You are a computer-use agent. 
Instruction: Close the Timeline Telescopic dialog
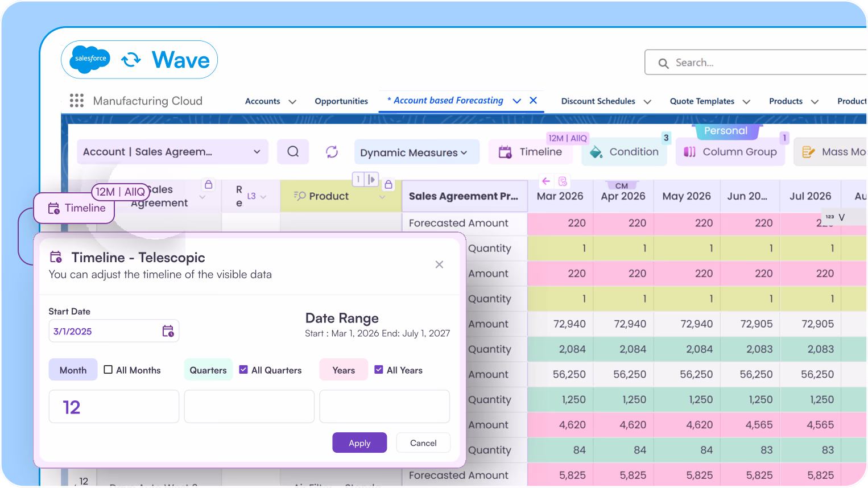coord(439,264)
